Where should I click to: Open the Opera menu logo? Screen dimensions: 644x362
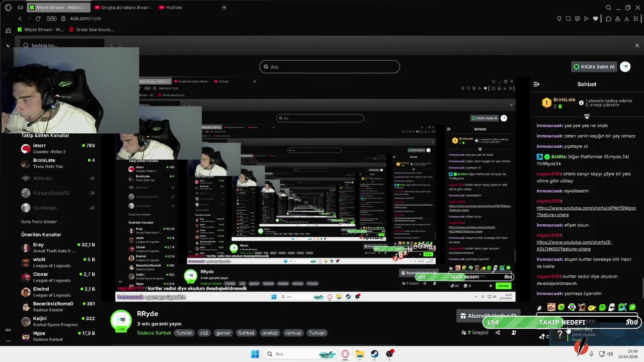[x=8, y=8]
